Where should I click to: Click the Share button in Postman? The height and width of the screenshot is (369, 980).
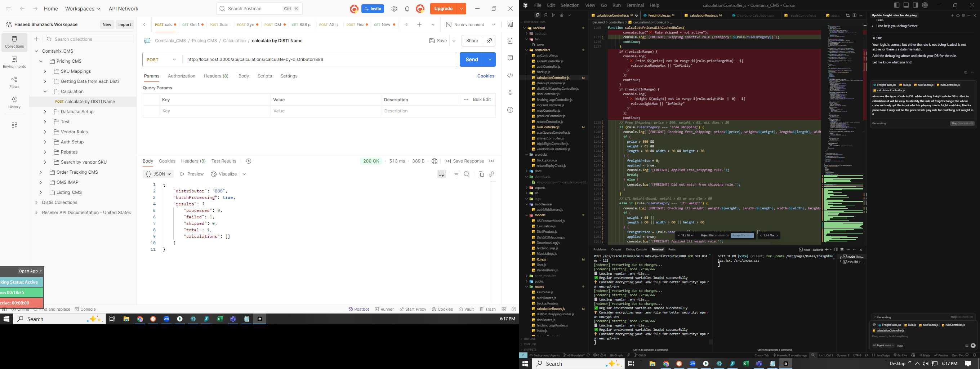(x=472, y=41)
